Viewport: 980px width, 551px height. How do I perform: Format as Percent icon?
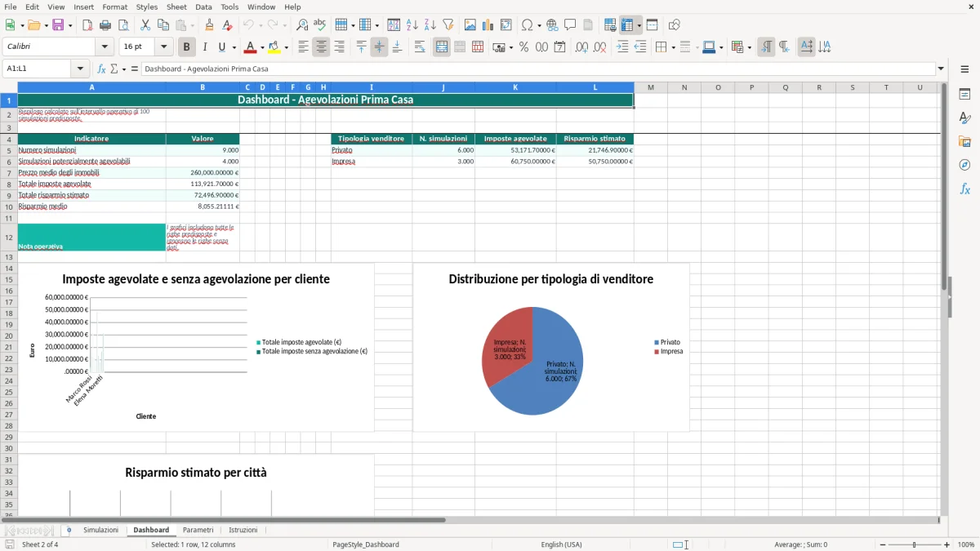point(523,47)
